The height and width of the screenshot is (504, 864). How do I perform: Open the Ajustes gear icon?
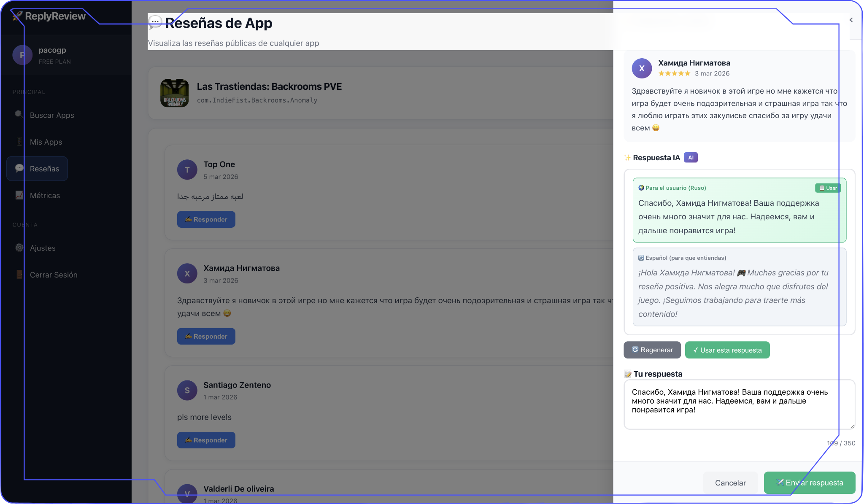19,248
